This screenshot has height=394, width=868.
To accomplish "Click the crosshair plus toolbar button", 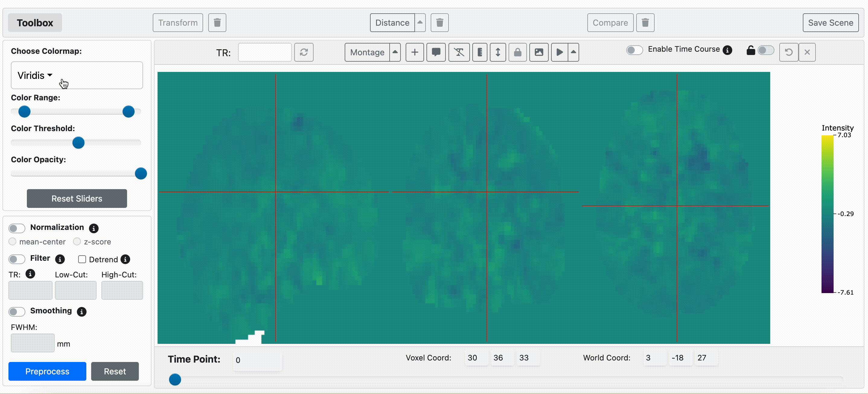I will tap(414, 52).
